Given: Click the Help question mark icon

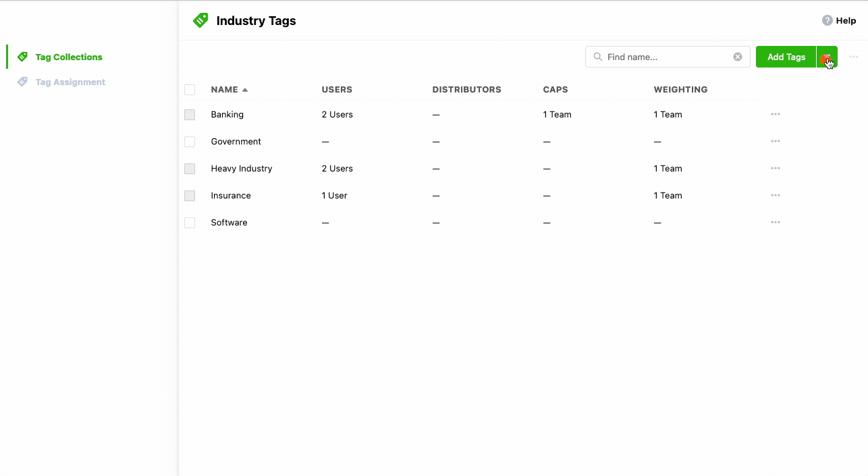Looking at the screenshot, I should tap(827, 20).
